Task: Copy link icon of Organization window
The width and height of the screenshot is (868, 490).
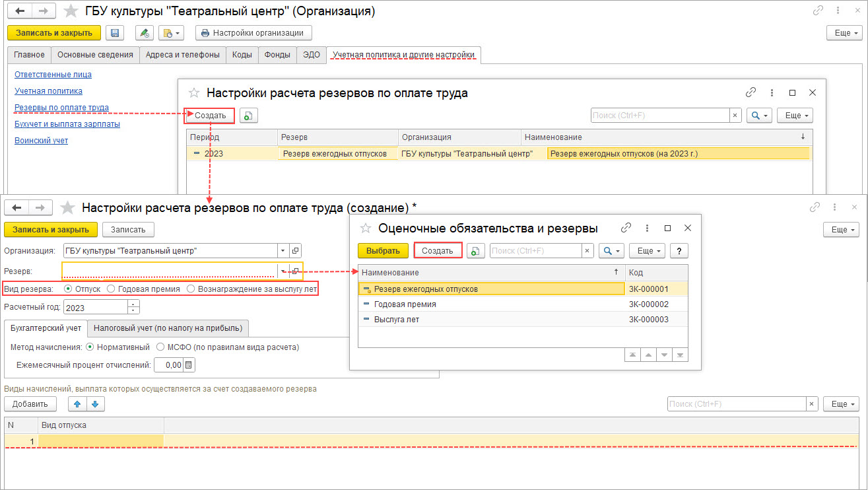Action: pyautogui.click(x=818, y=11)
